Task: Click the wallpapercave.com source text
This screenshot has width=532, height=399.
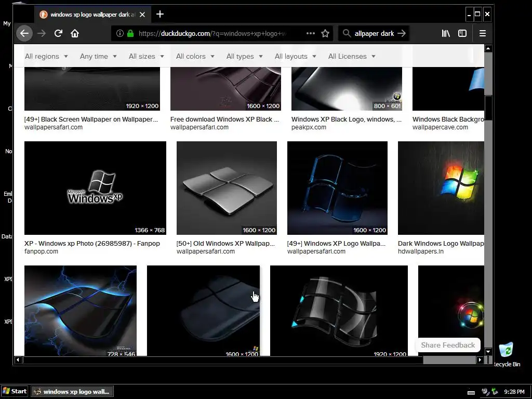Action: click(x=440, y=127)
